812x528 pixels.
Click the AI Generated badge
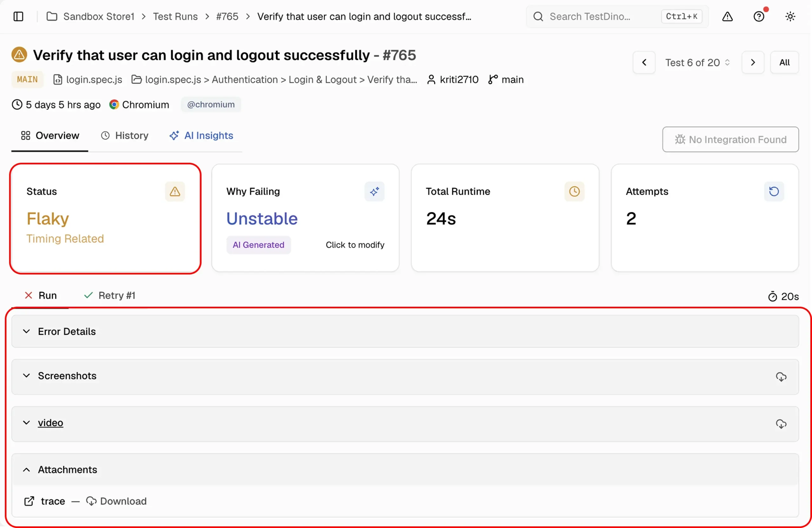tap(258, 245)
